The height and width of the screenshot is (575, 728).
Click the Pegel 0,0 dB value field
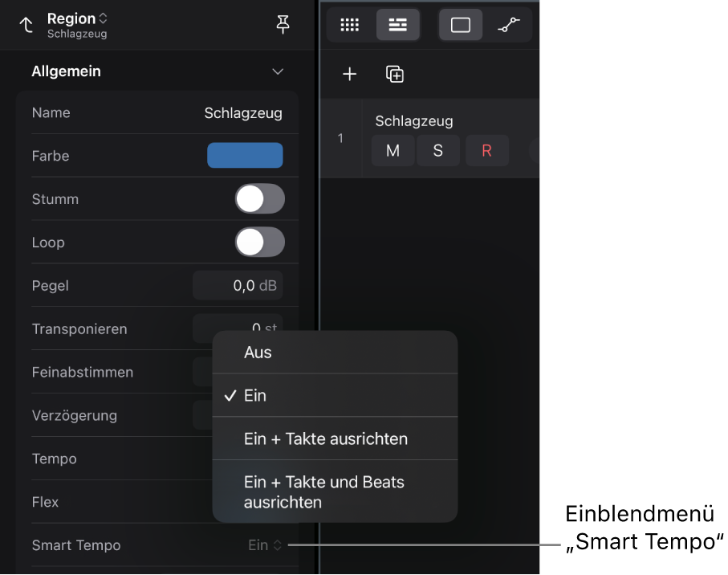[x=238, y=285]
